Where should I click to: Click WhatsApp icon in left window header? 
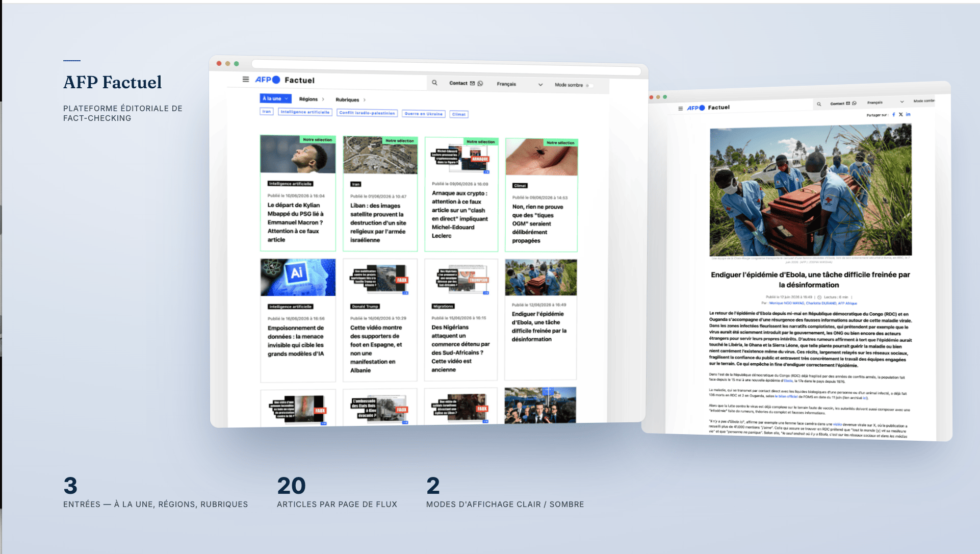480,83
